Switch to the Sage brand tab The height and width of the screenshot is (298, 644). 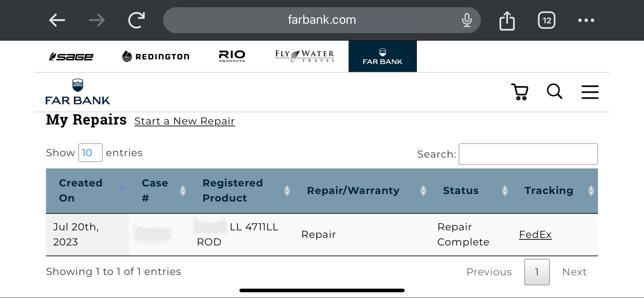tap(71, 57)
